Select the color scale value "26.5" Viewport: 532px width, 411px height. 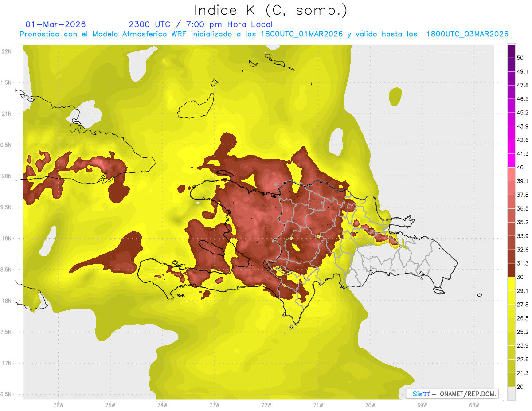(x=523, y=318)
